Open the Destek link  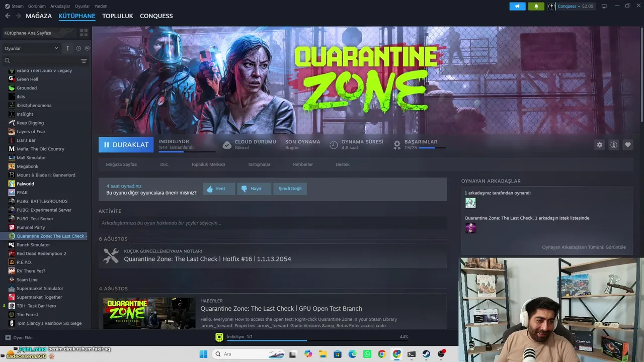click(x=343, y=164)
